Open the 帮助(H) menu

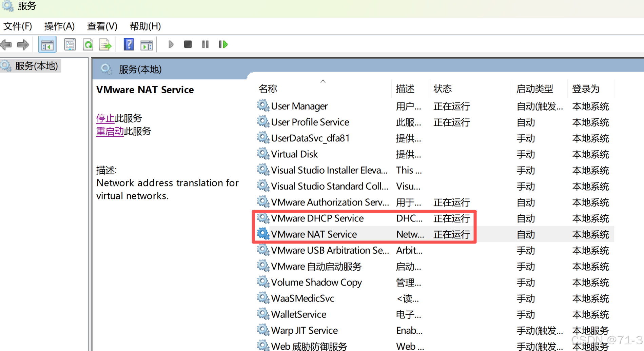click(145, 26)
